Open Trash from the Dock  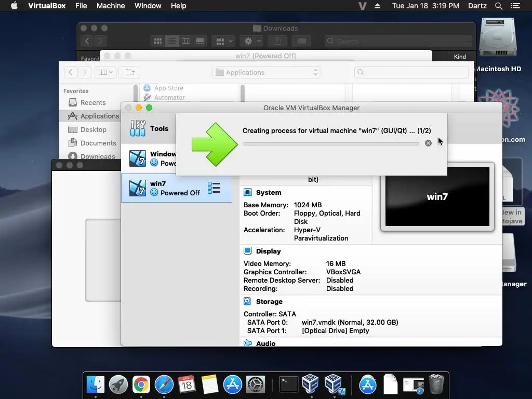(x=436, y=384)
